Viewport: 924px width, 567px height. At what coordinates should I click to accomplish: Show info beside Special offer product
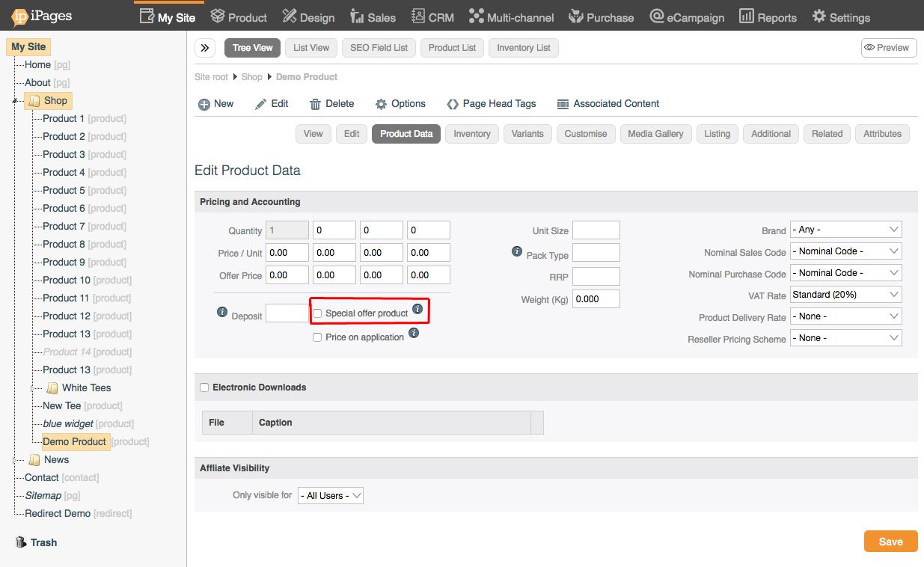pos(417,309)
